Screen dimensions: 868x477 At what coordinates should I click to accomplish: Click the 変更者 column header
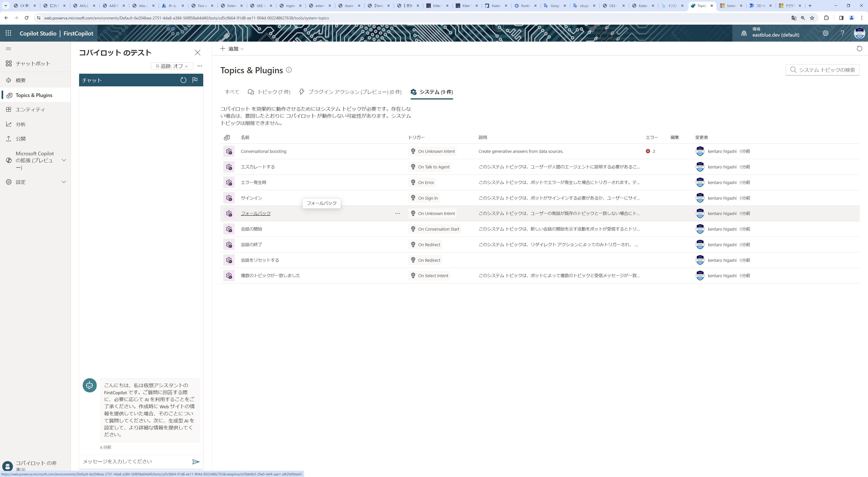click(x=702, y=137)
